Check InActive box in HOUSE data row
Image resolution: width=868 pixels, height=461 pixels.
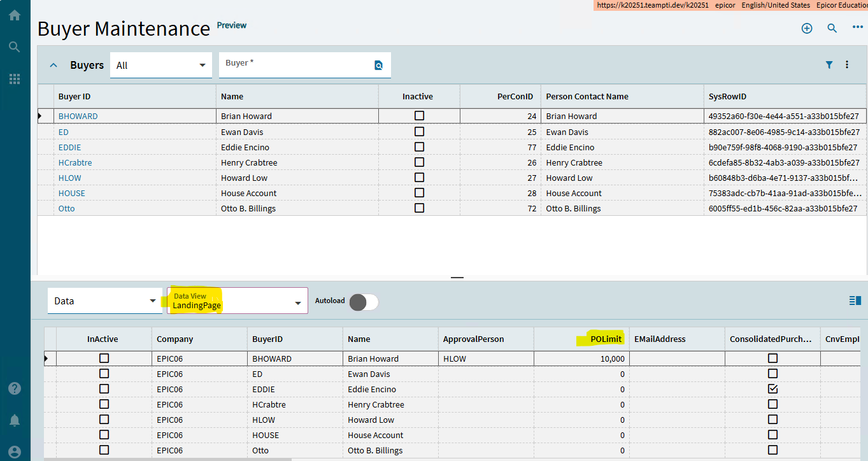pyautogui.click(x=104, y=434)
